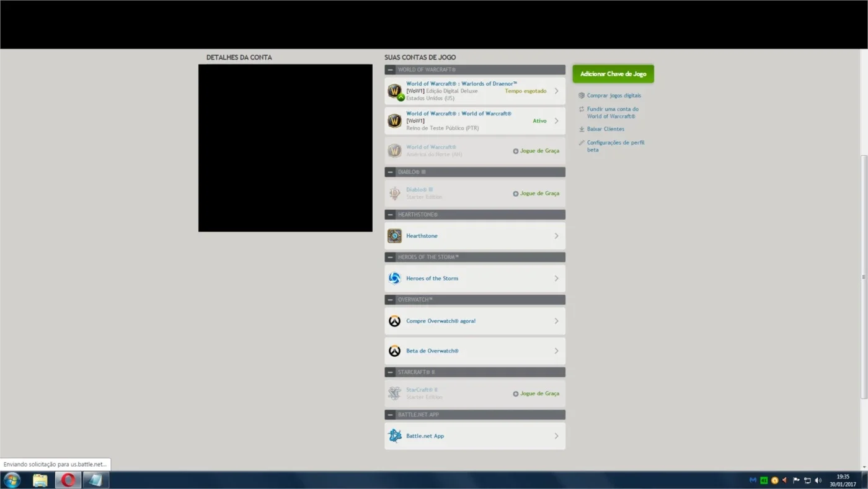Open the Windows Start menu

(x=12, y=480)
